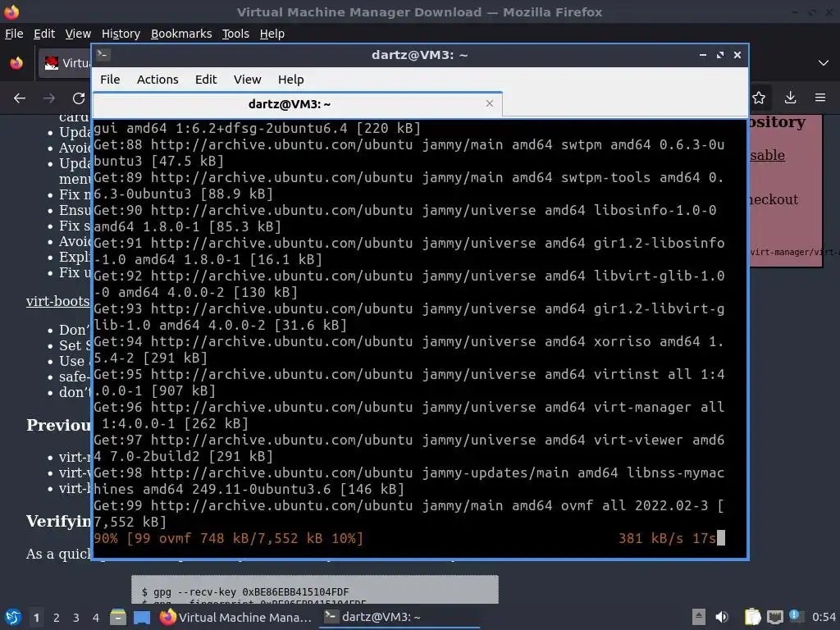Open file manager from taskbar
Screen dimensions: 840x630
tap(118, 617)
